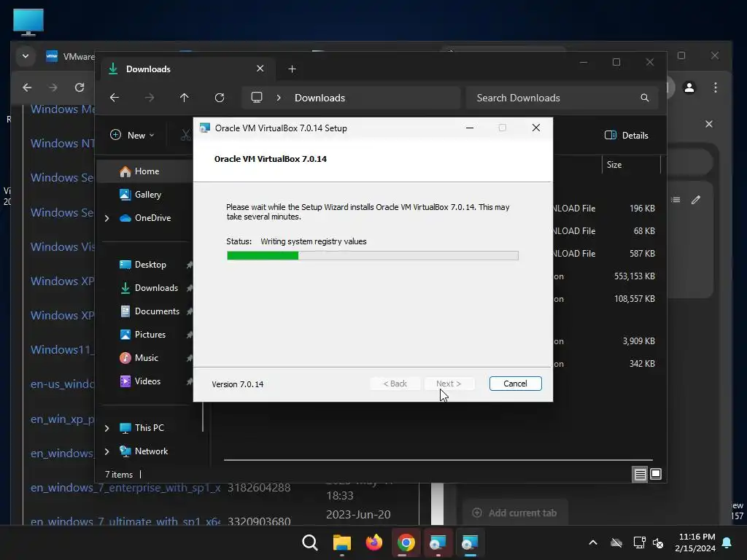The width and height of the screenshot is (747, 560).
Task: Open the Windows NT link in browser
Action: coord(63,143)
